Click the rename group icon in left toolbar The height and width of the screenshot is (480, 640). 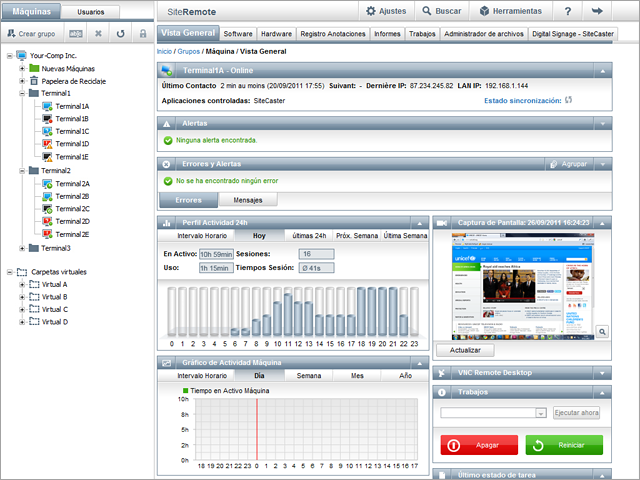point(76,33)
